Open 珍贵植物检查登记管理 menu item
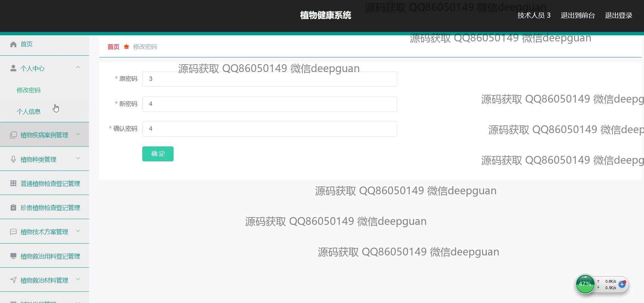 [44, 208]
